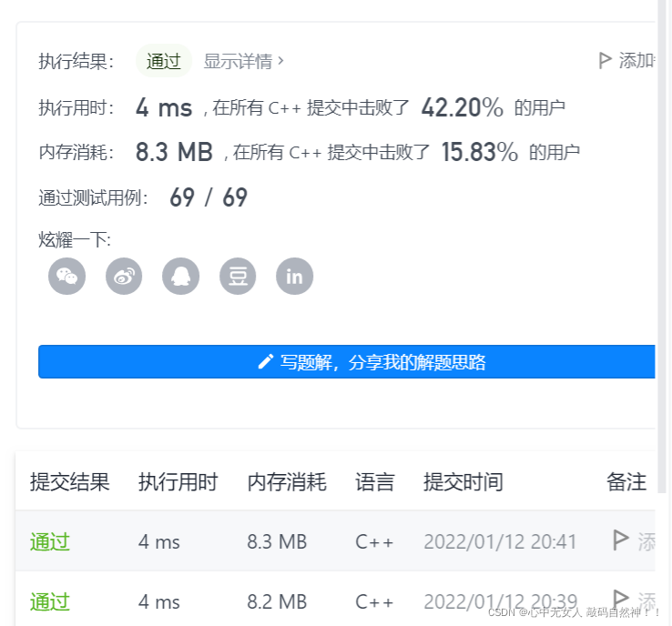Click the 提交结果 column header

coord(70,481)
